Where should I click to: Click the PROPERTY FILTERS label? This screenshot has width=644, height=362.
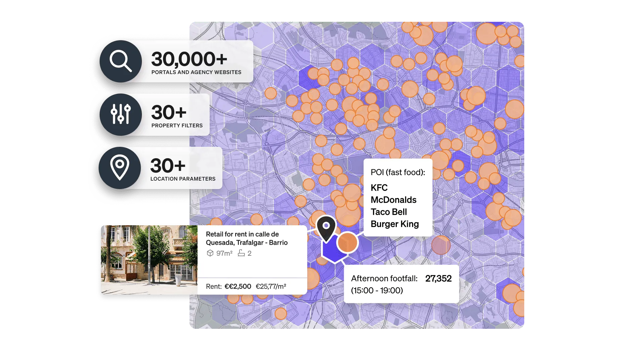tap(177, 125)
